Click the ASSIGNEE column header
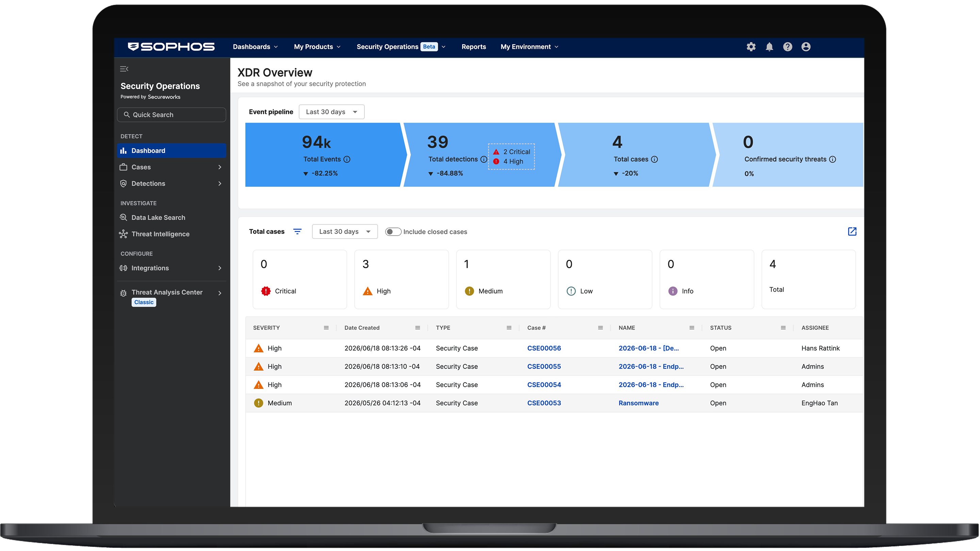The height and width of the screenshot is (551, 980). click(x=815, y=328)
